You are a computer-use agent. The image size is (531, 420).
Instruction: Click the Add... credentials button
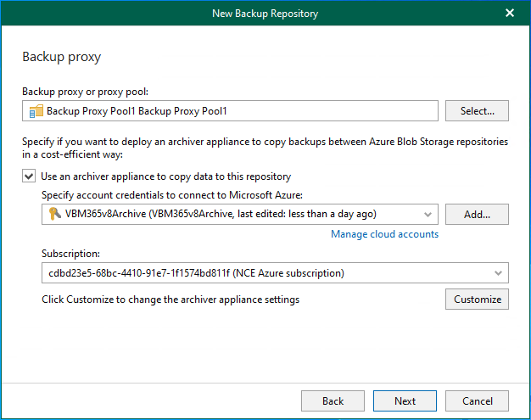[476, 214]
